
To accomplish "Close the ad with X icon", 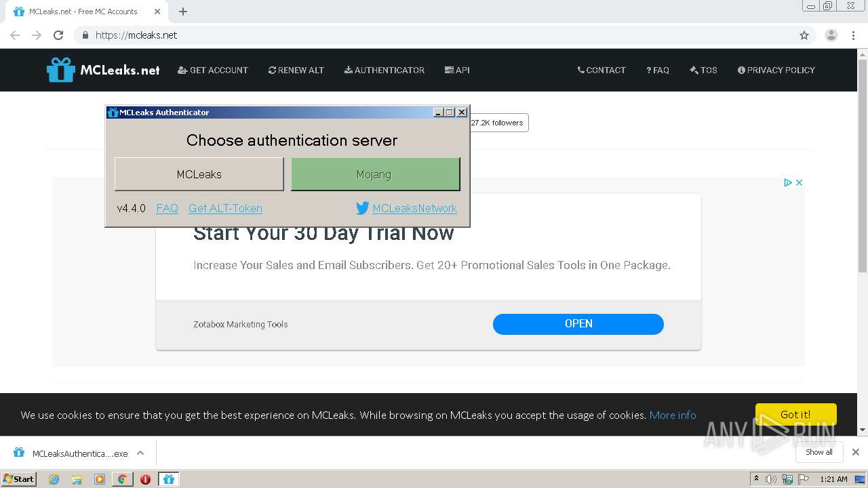I will point(799,182).
